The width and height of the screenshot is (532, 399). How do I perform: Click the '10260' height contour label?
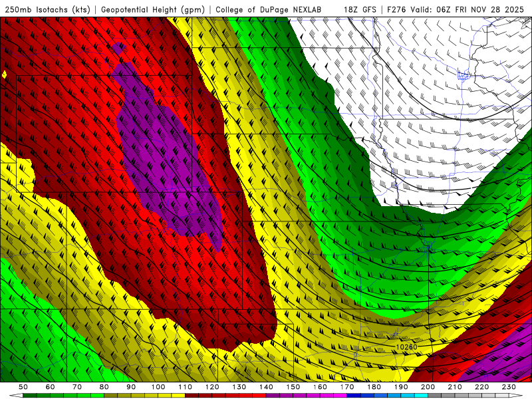pyautogui.click(x=406, y=346)
